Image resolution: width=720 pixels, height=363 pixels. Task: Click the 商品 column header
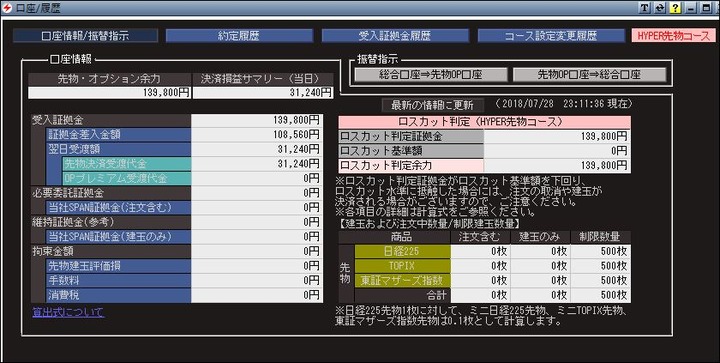[x=394, y=237]
